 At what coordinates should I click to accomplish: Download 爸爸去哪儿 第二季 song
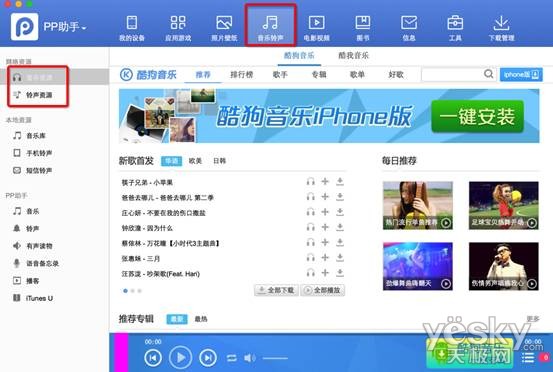coord(340,197)
